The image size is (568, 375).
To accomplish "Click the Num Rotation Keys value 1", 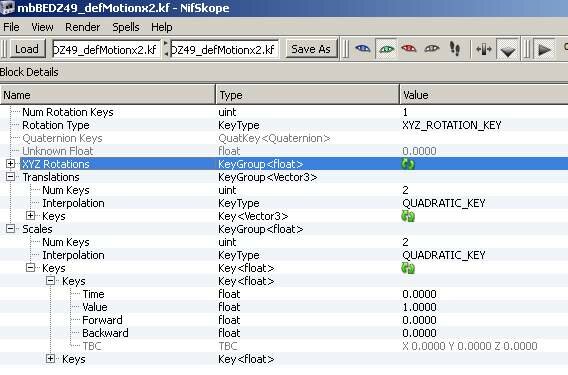I will (x=405, y=112).
